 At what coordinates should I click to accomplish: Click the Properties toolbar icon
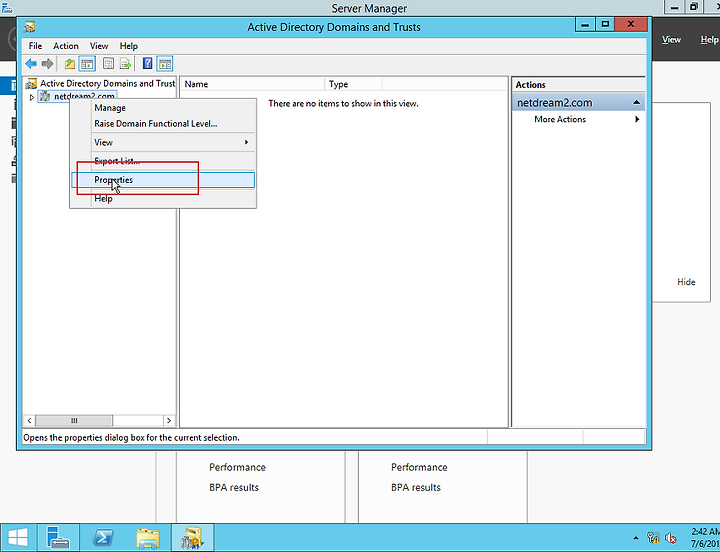point(108,64)
